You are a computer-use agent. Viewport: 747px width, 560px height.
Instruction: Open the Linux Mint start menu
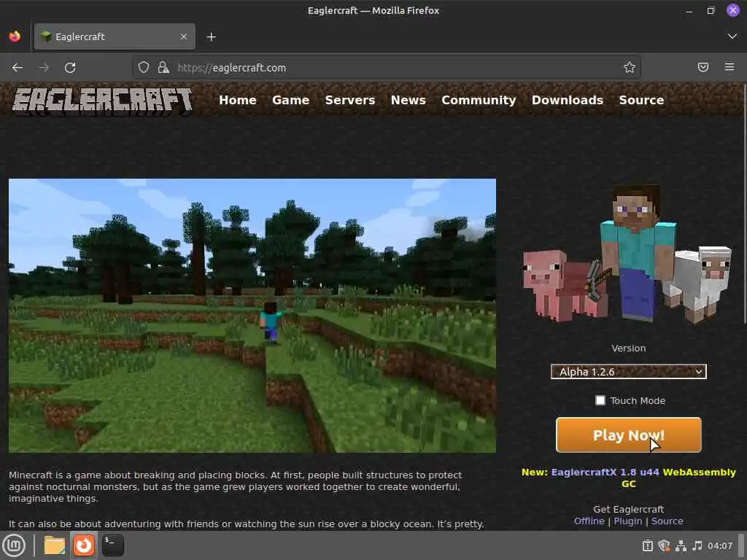coord(15,545)
